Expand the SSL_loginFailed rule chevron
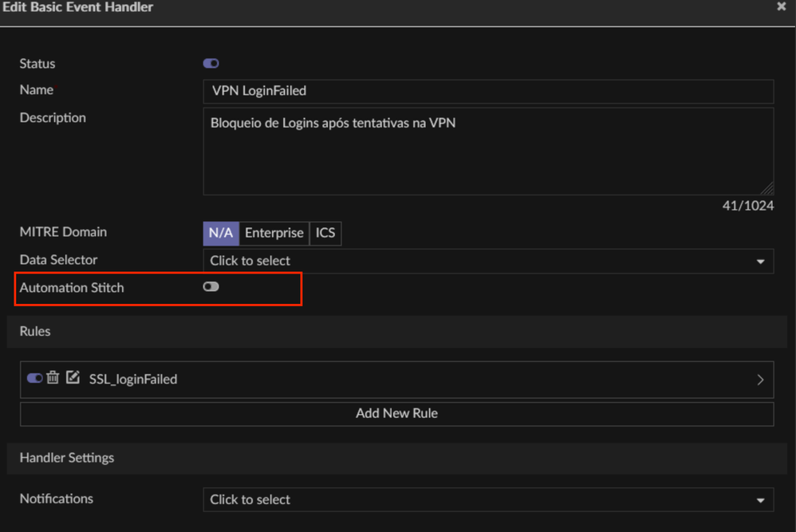Viewport: 796px width, 532px height. (x=760, y=380)
